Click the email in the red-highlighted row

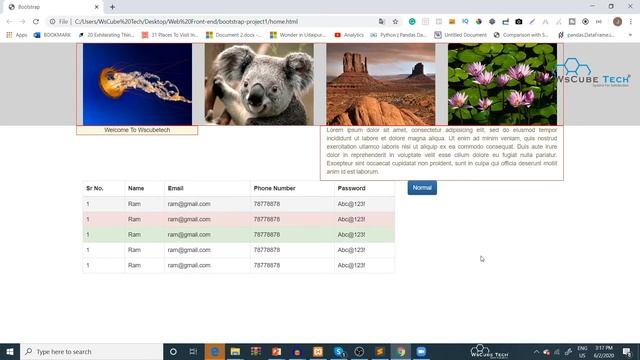click(x=189, y=219)
